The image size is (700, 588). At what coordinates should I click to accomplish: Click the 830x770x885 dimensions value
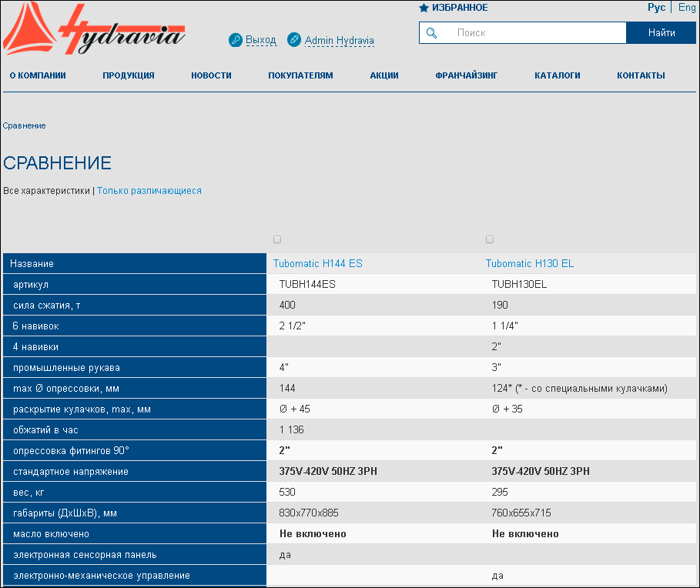click(x=309, y=513)
